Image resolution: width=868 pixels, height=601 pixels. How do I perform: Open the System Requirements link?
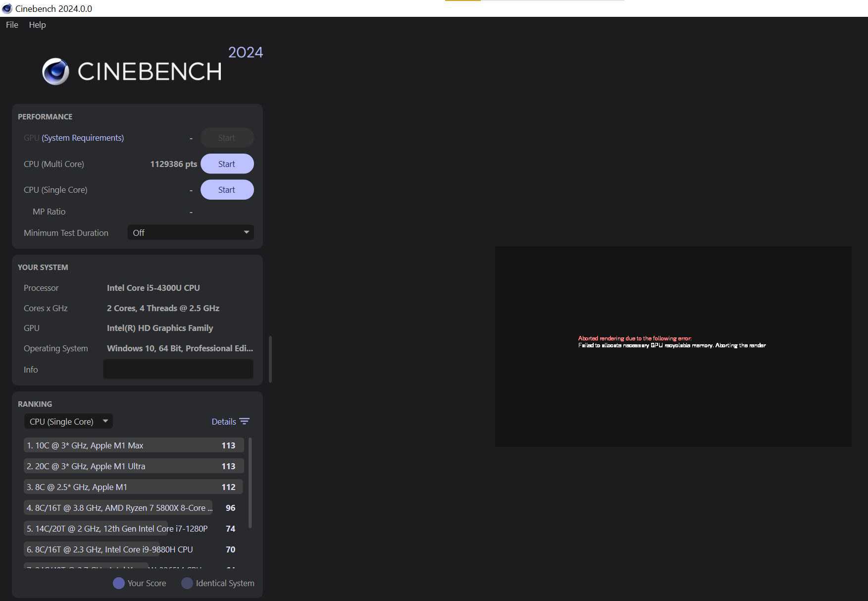point(82,137)
